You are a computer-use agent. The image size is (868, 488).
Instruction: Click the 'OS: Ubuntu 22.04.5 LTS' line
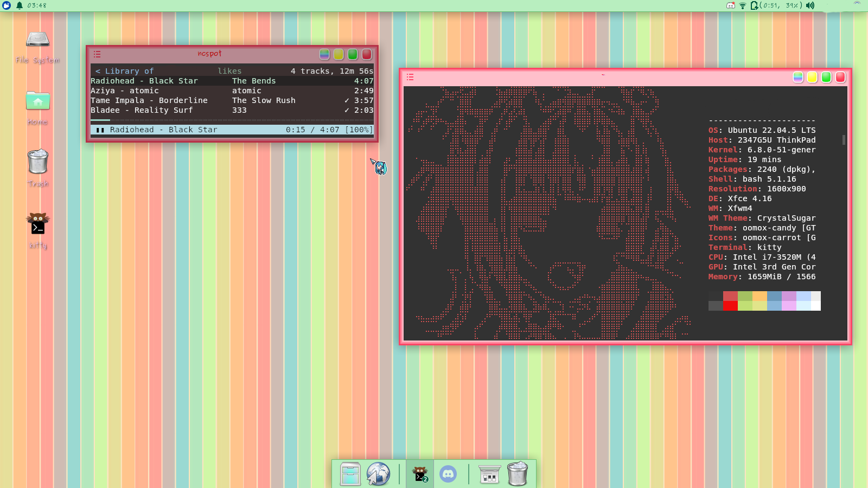coord(762,130)
